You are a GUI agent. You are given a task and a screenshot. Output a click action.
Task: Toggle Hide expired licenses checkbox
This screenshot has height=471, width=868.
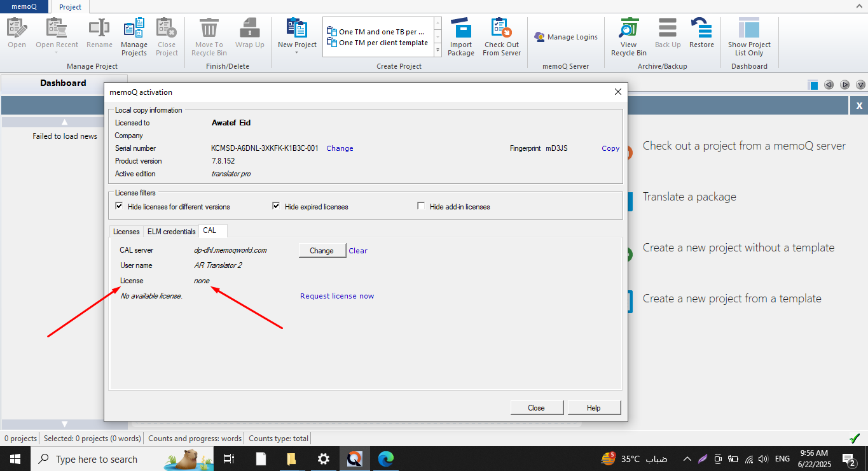[x=276, y=206]
